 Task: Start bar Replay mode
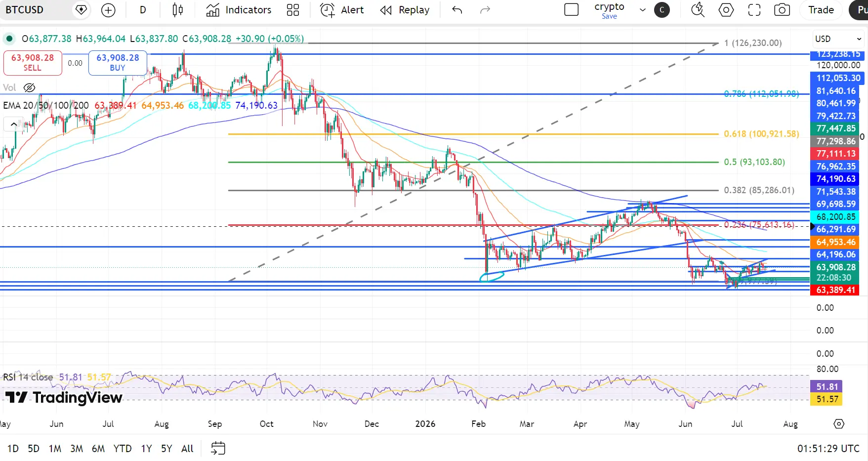405,10
